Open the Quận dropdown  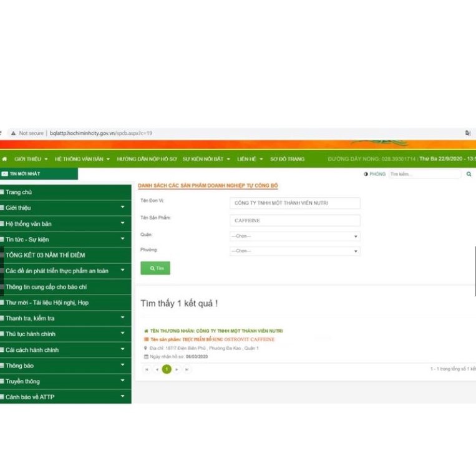pyautogui.click(x=294, y=236)
